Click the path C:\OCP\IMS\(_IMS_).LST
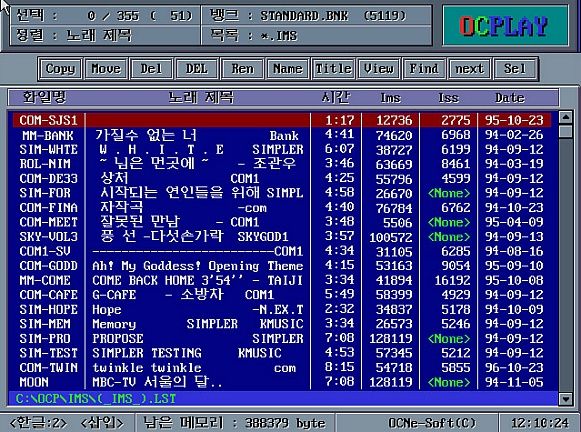This screenshot has height=432, width=581. pos(96,399)
